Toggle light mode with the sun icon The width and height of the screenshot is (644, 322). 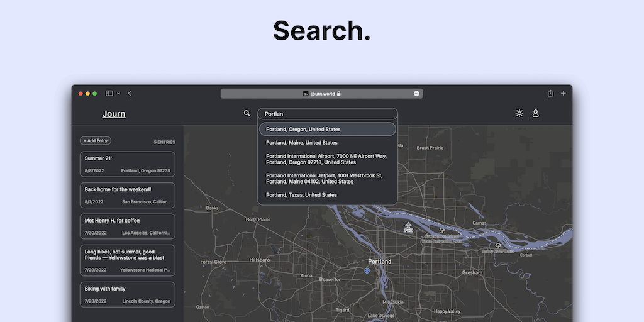pos(519,113)
